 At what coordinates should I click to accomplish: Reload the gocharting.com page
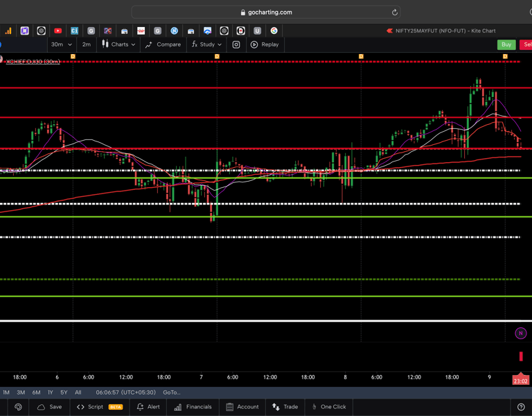(x=394, y=12)
